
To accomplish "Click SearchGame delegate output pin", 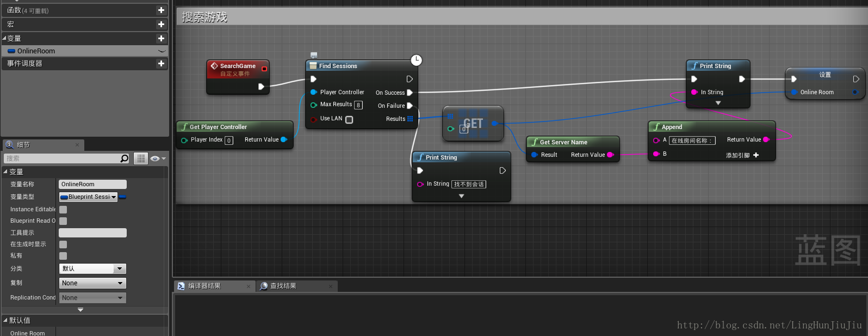I will pyautogui.click(x=264, y=69).
